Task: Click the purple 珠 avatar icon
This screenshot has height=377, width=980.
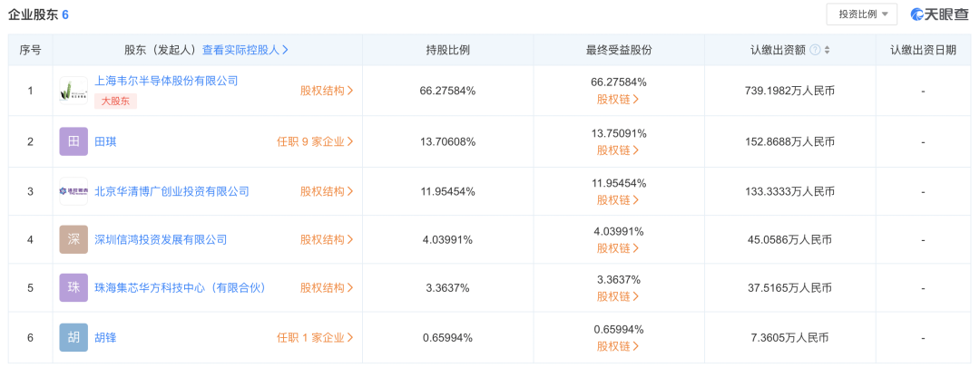Action: [73, 288]
